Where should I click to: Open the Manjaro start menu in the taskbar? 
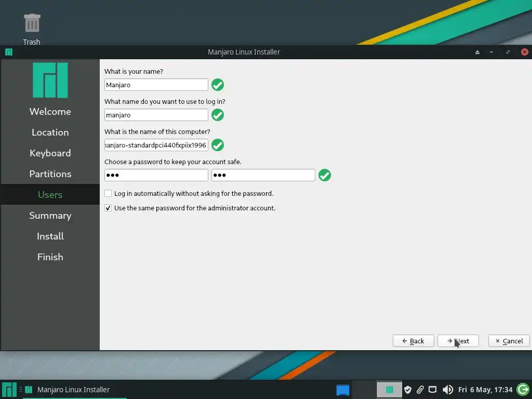pos(9,390)
